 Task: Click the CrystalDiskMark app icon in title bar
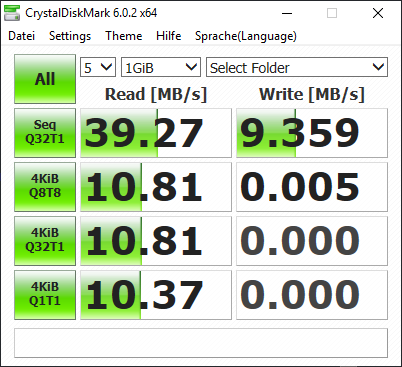tap(12, 13)
